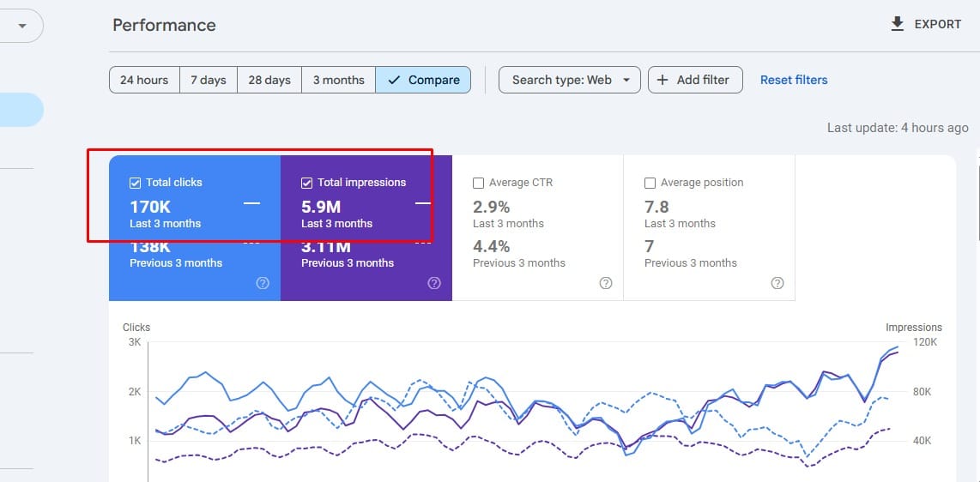Select the 24 hours date range

point(144,80)
